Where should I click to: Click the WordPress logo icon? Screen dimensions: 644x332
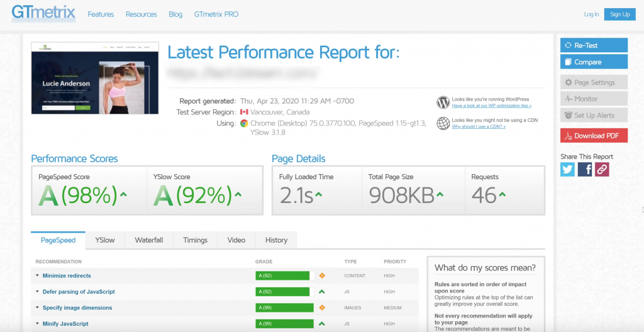(x=443, y=102)
